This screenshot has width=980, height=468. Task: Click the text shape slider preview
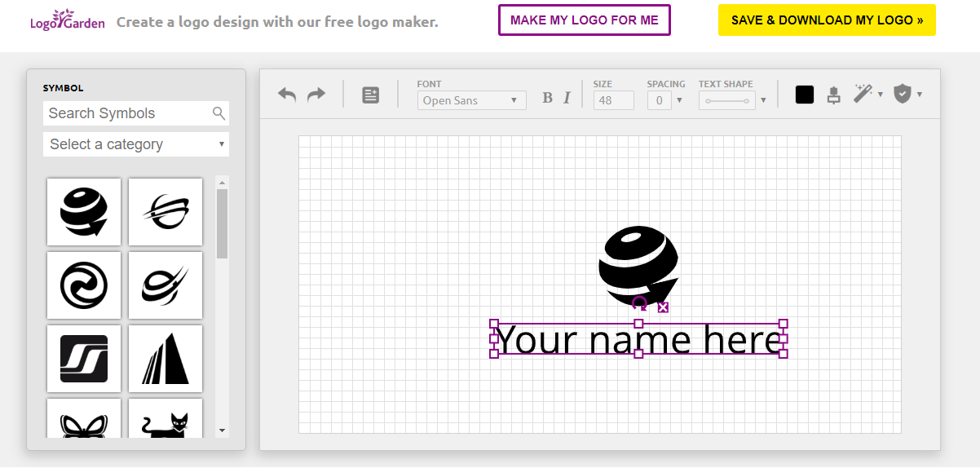click(727, 100)
